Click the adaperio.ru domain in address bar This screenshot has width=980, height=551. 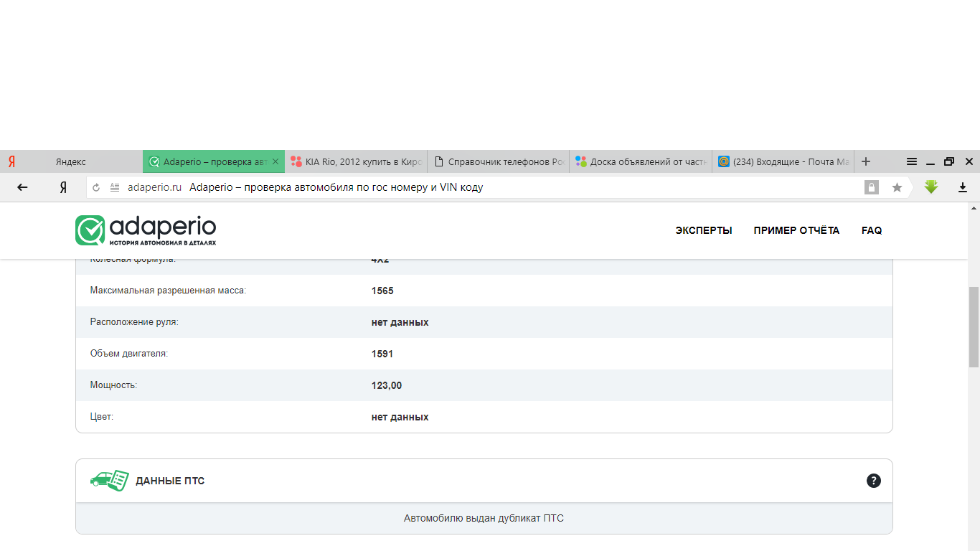(154, 187)
